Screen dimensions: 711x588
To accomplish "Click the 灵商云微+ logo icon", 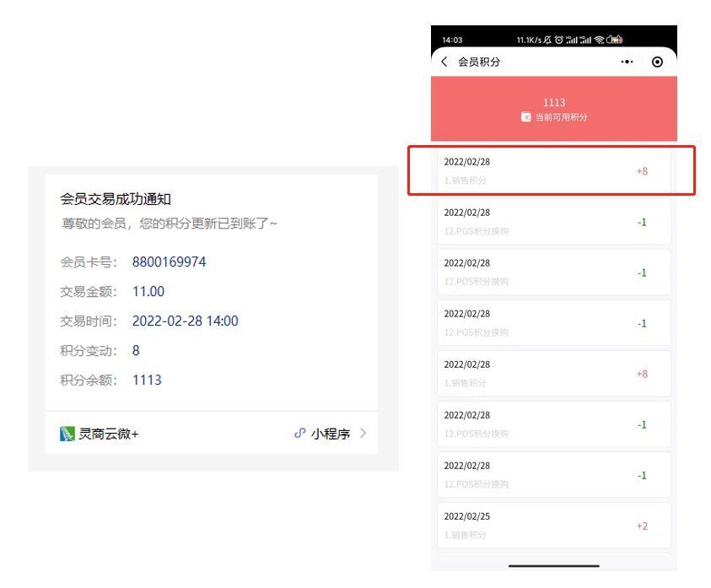I will click(x=67, y=434).
